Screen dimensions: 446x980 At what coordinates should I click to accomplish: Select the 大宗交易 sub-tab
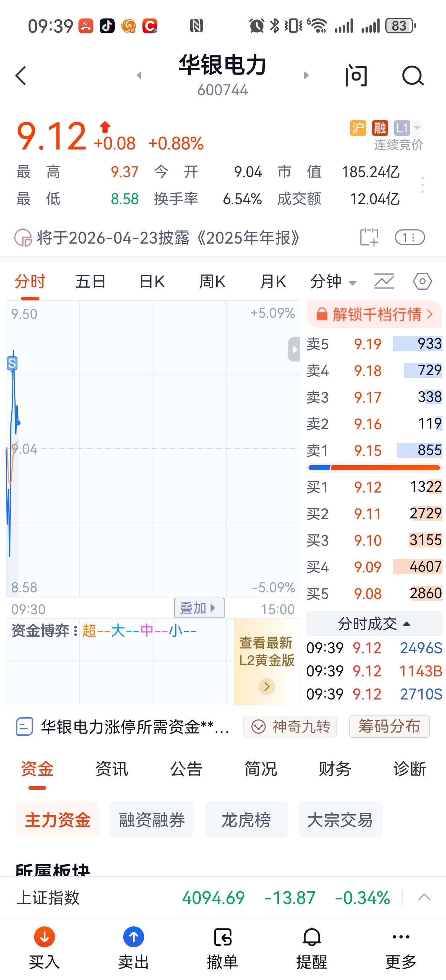pyautogui.click(x=340, y=820)
